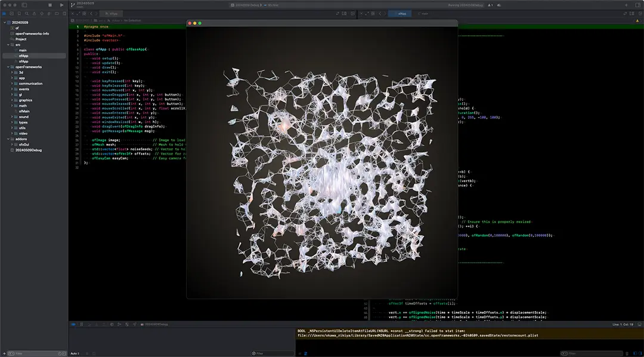This screenshot has width=644, height=357.
Task: Go forward in left editor history
Action: 97,14
